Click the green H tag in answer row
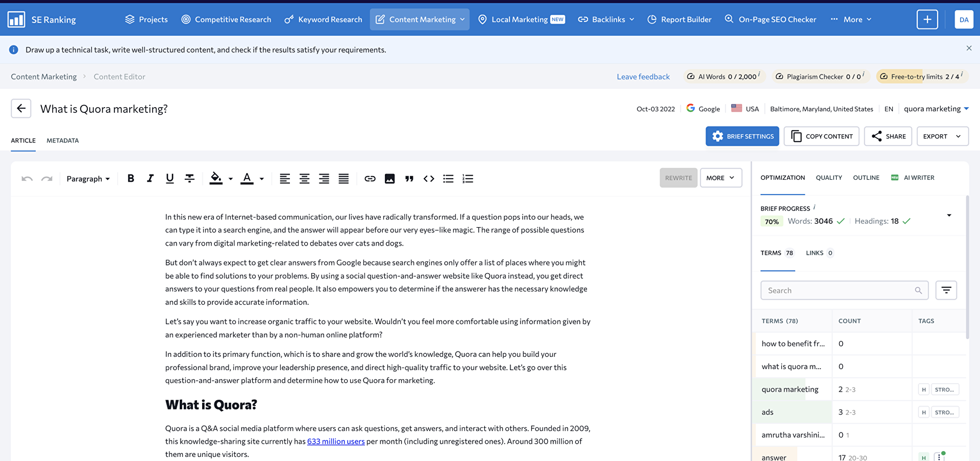This screenshot has height=461, width=980. point(923,457)
